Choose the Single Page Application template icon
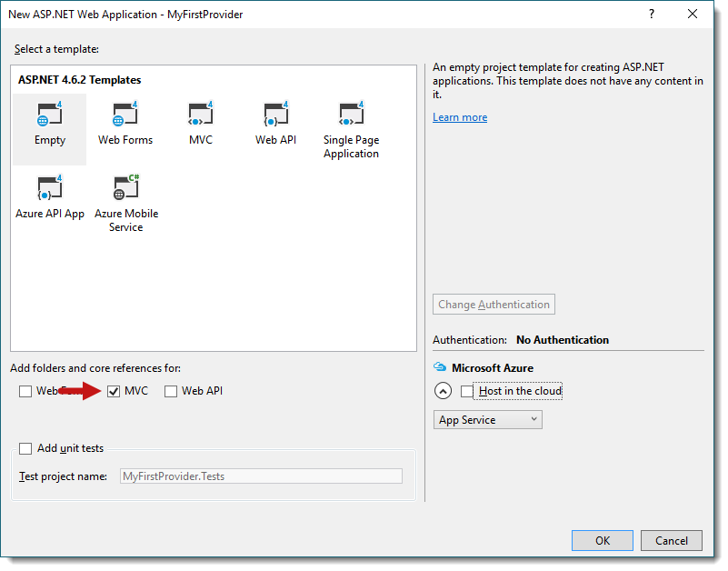The height and width of the screenshot is (571, 728). coord(351,114)
